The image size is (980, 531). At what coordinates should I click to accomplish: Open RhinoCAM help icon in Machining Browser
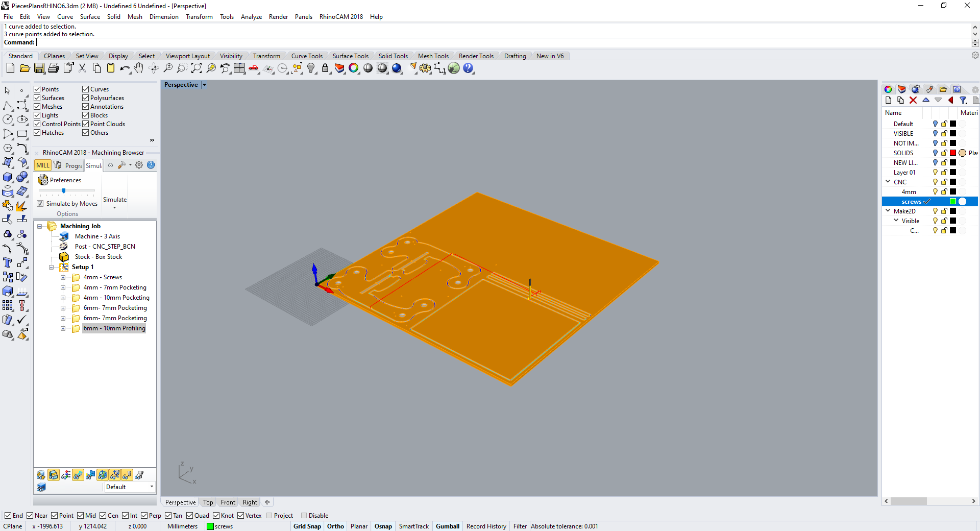pyautogui.click(x=151, y=165)
